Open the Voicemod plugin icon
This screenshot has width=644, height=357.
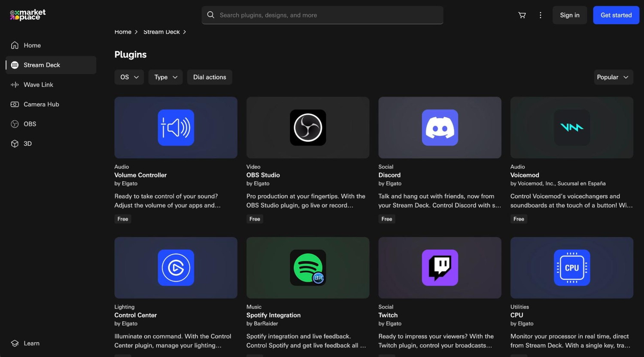click(571, 128)
